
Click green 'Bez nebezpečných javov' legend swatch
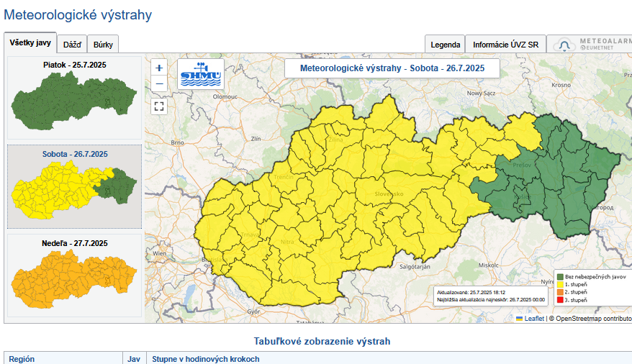point(559,276)
